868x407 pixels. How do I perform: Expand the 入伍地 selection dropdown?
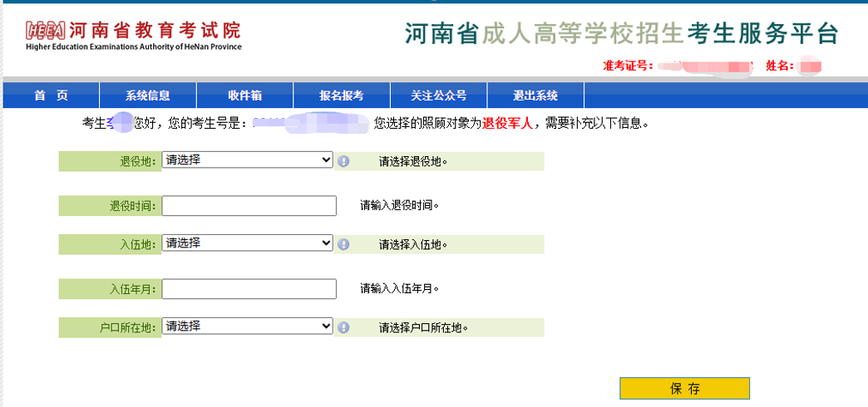[x=247, y=243]
